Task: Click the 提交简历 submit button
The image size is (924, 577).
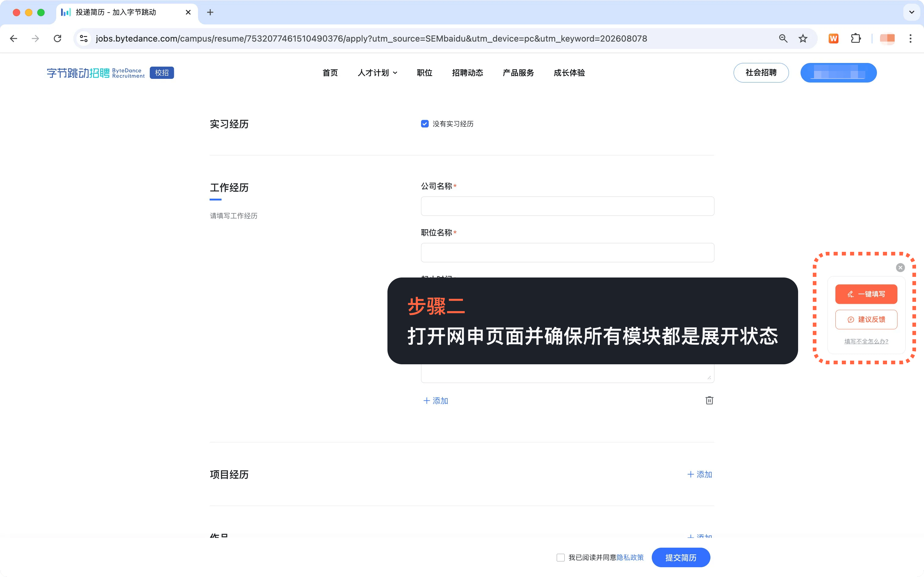Action: [x=680, y=557]
